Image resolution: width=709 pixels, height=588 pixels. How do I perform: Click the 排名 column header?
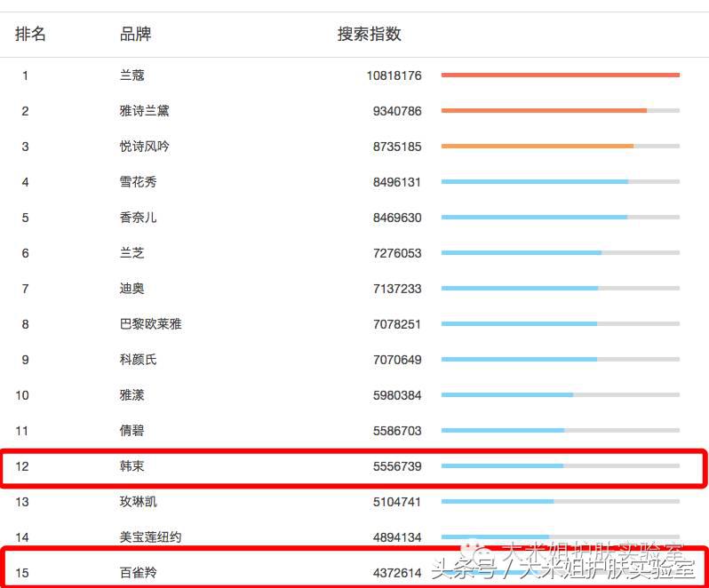[x=30, y=34]
